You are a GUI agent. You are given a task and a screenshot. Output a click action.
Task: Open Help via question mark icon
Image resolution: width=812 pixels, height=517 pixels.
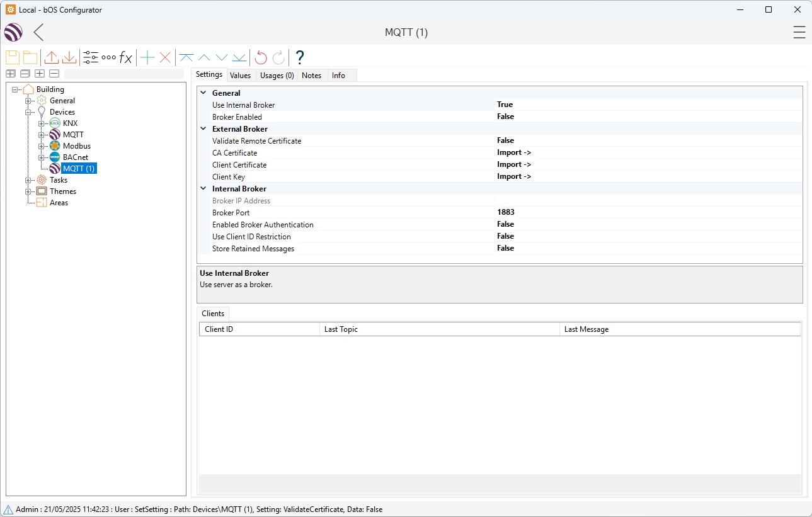pos(300,57)
